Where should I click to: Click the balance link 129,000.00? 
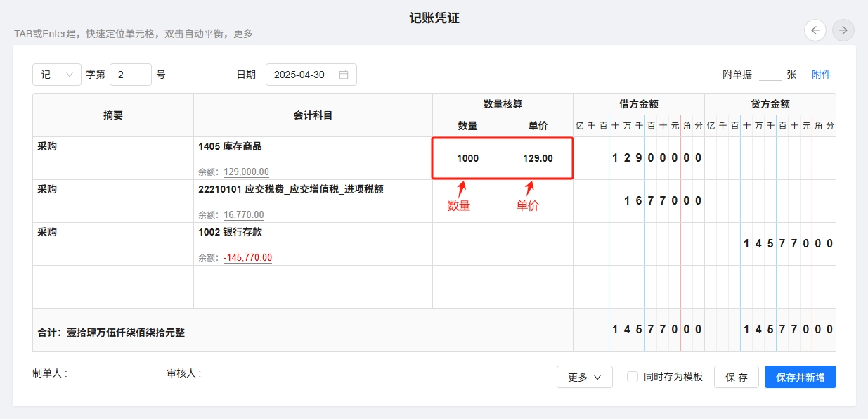246,172
